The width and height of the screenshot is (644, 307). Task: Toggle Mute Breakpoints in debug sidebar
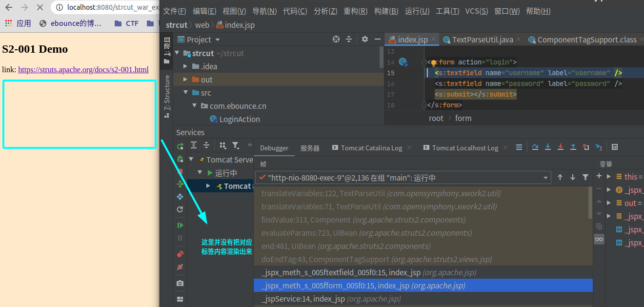click(180, 267)
